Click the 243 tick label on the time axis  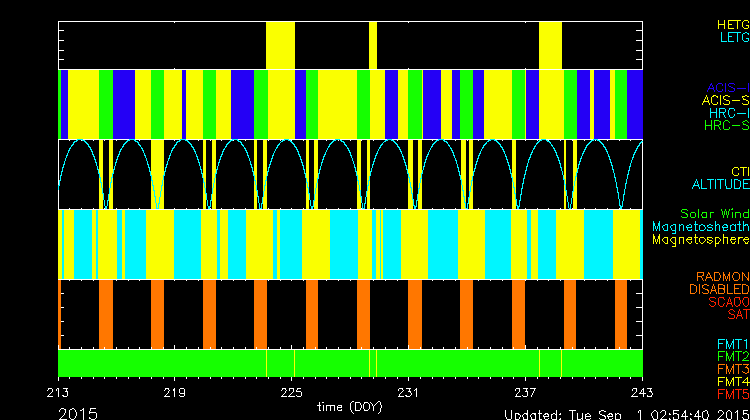point(642,392)
